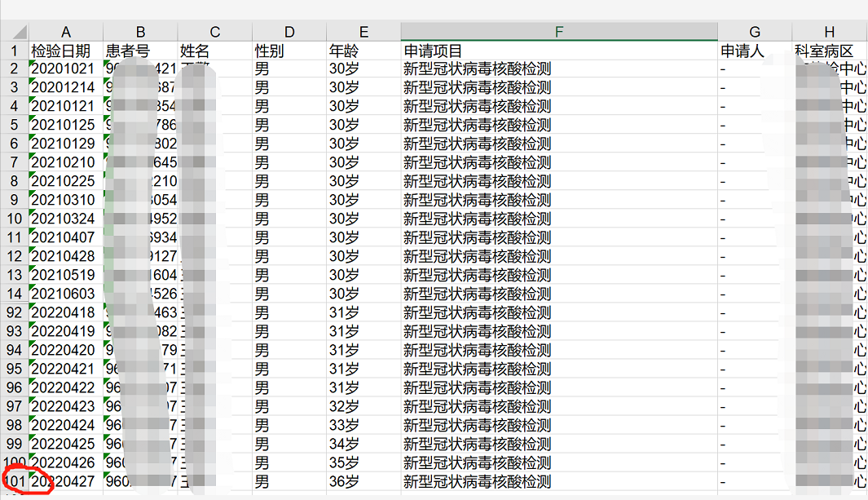868x500 pixels.
Task: Select column G header
Action: 754,32
